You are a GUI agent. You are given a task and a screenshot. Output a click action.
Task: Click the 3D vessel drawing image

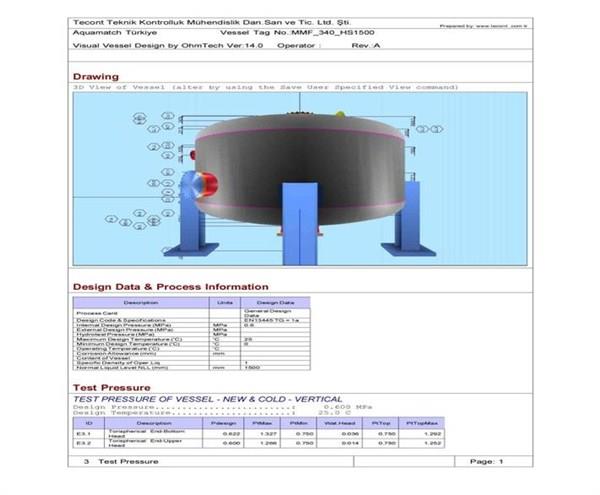(300, 179)
